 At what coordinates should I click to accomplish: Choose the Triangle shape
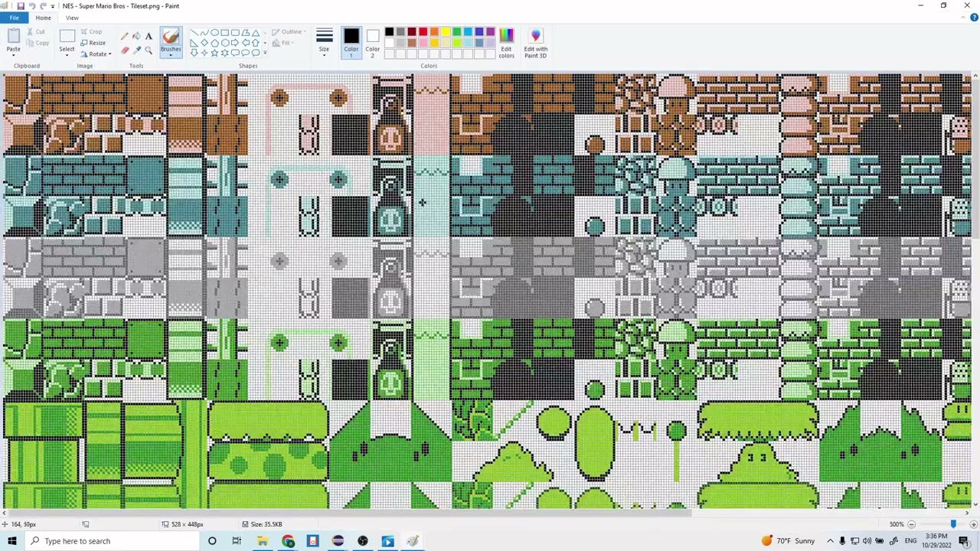coord(256,33)
